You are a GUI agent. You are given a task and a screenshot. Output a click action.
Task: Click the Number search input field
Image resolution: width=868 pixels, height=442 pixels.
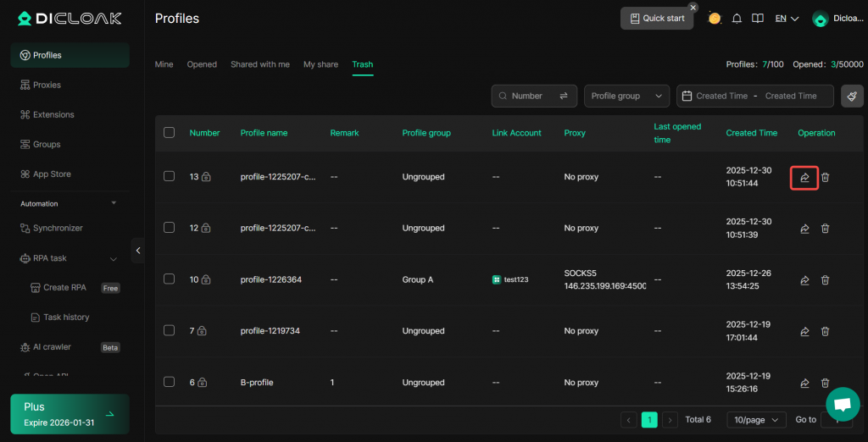[x=530, y=96]
